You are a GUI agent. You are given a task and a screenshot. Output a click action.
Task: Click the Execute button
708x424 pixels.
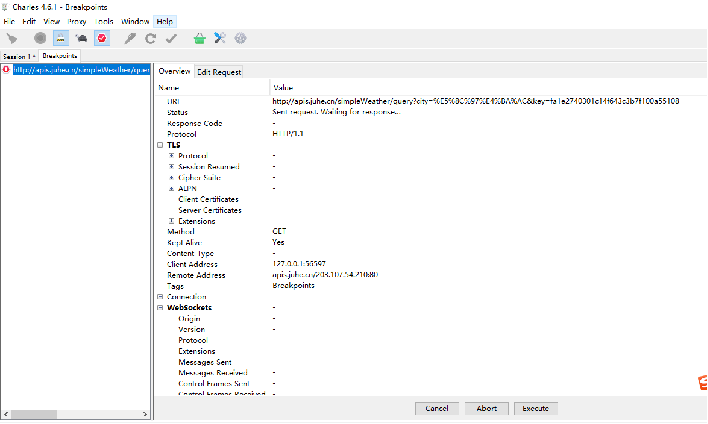click(x=536, y=408)
